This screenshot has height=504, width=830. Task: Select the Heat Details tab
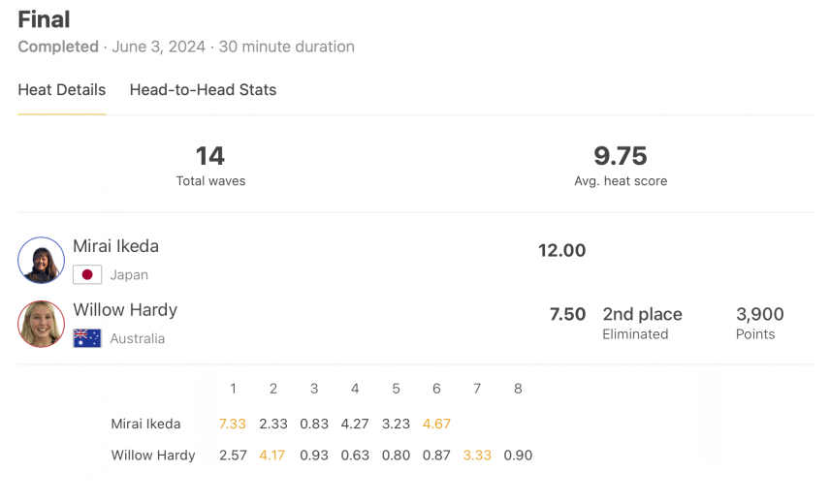pyautogui.click(x=62, y=90)
